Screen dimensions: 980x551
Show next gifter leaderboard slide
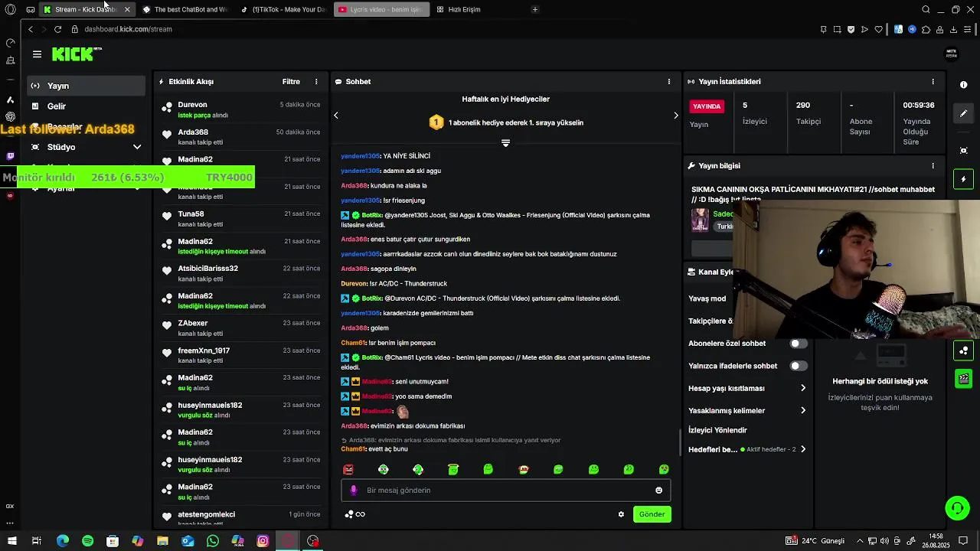(675, 116)
